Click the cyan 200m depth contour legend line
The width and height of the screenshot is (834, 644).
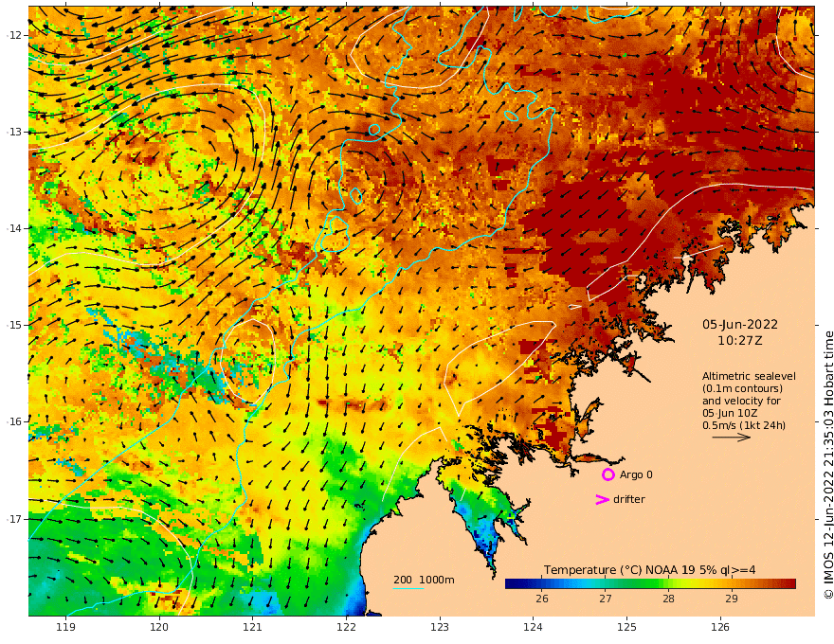[408, 588]
